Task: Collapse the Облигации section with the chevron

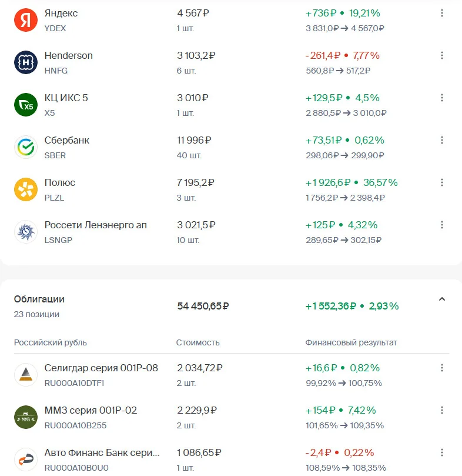Action: coord(442,299)
